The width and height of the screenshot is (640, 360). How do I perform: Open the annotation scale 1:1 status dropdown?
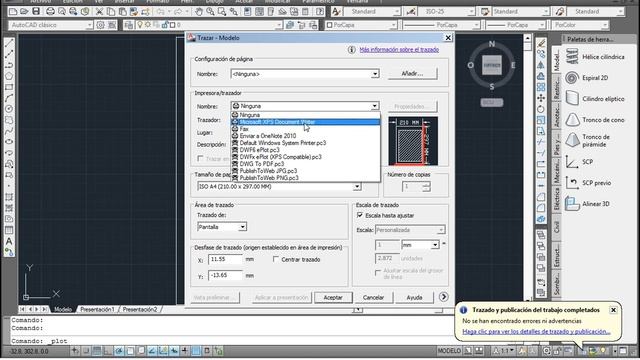(x=505, y=351)
